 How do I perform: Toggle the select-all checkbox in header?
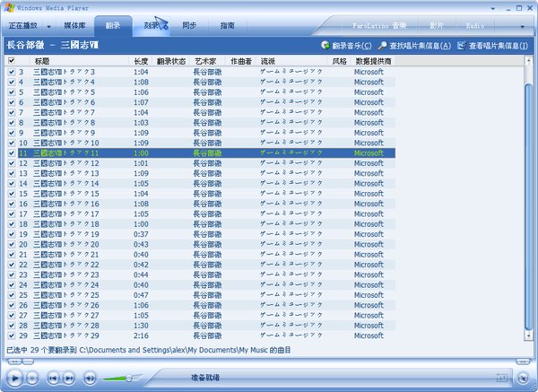pos(11,61)
